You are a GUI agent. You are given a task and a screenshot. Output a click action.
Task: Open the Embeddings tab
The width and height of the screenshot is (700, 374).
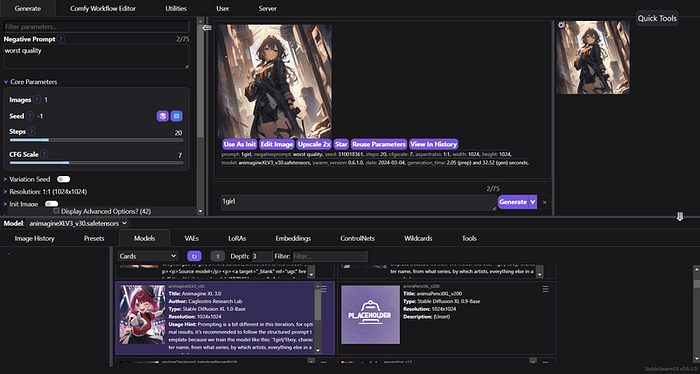point(293,238)
